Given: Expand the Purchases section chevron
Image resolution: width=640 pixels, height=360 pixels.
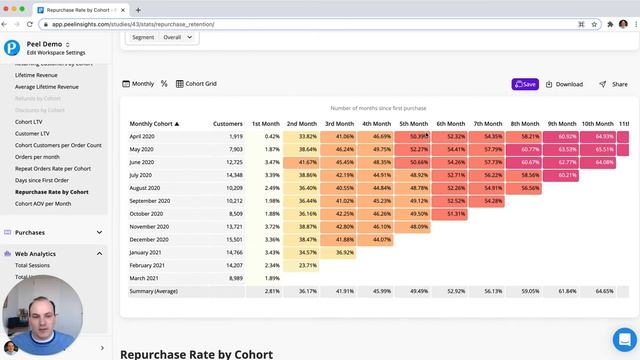Looking at the screenshot, I should (99, 232).
